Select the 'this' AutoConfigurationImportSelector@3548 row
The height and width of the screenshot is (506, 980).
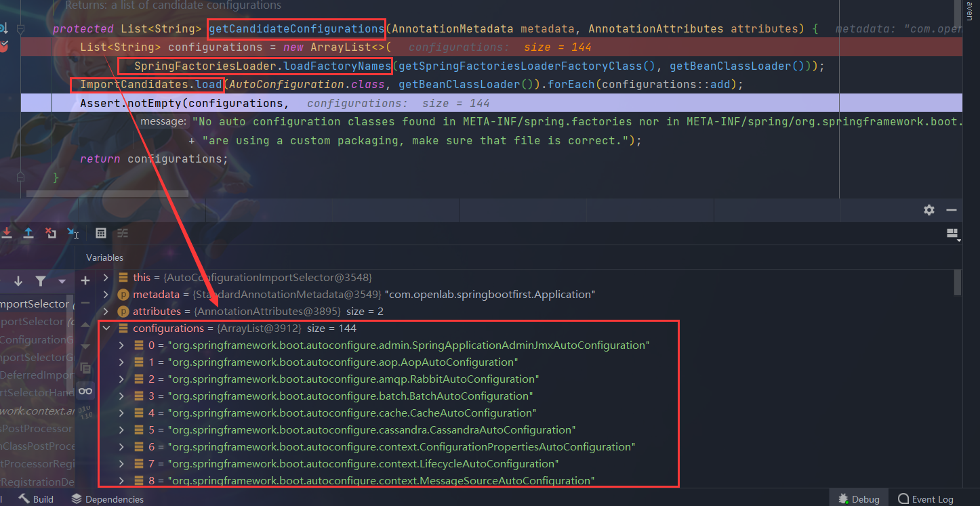[x=252, y=278]
